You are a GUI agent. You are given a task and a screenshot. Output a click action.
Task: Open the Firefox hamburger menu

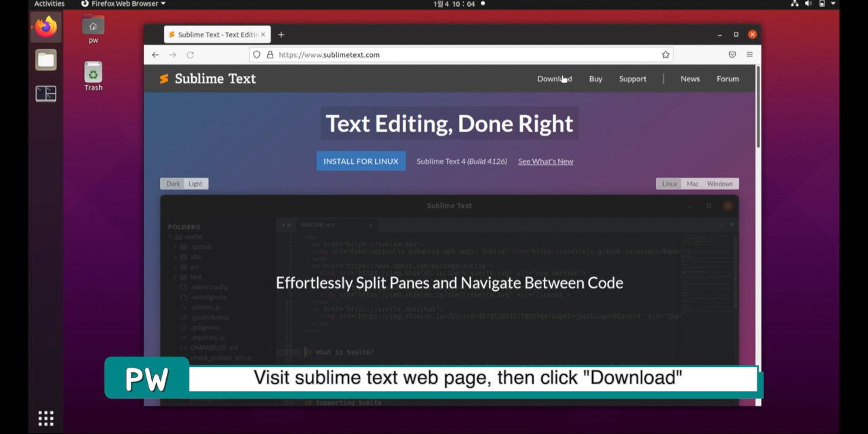[x=749, y=55]
